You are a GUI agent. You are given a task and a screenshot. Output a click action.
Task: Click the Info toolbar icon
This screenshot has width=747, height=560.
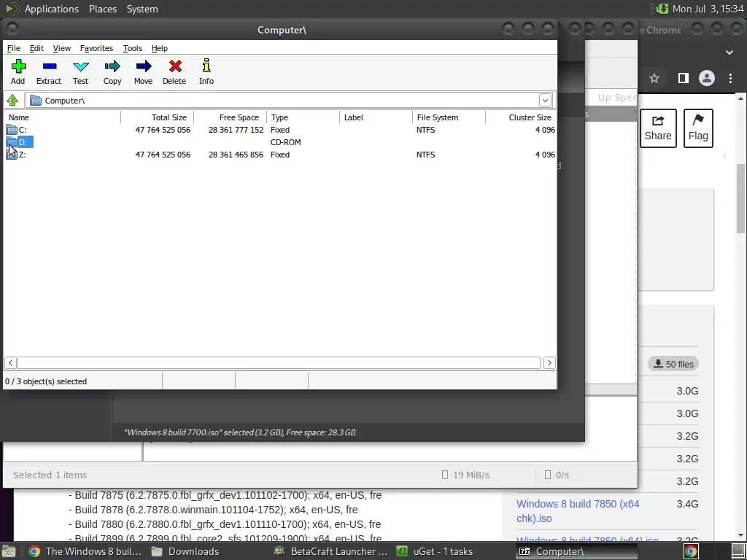pyautogui.click(x=206, y=72)
